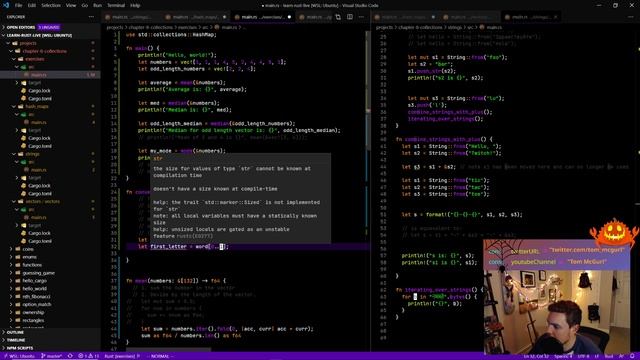The height and width of the screenshot is (360, 640).
Task: Click the master git branch status item
Action: [52, 356]
